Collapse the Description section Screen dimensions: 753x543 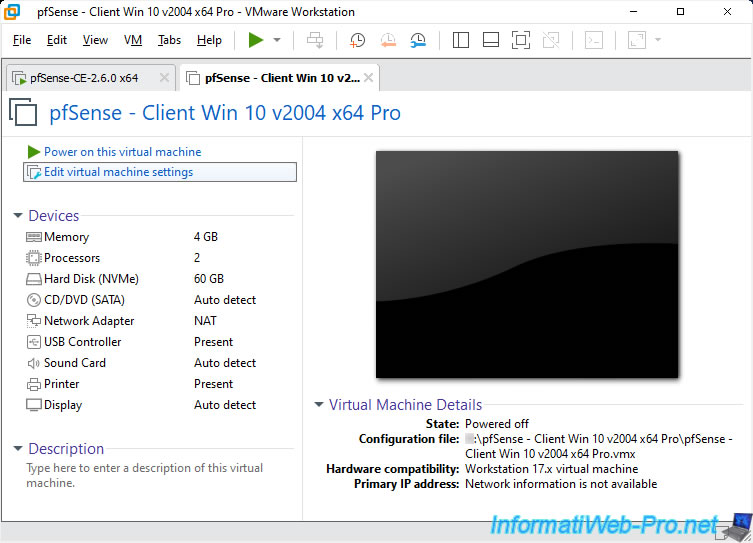point(18,448)
